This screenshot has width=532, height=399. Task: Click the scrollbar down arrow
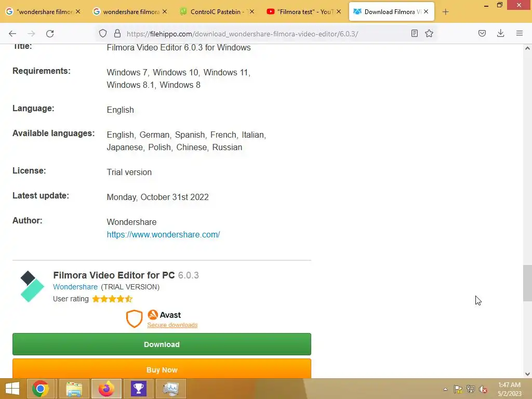[527, 374]
